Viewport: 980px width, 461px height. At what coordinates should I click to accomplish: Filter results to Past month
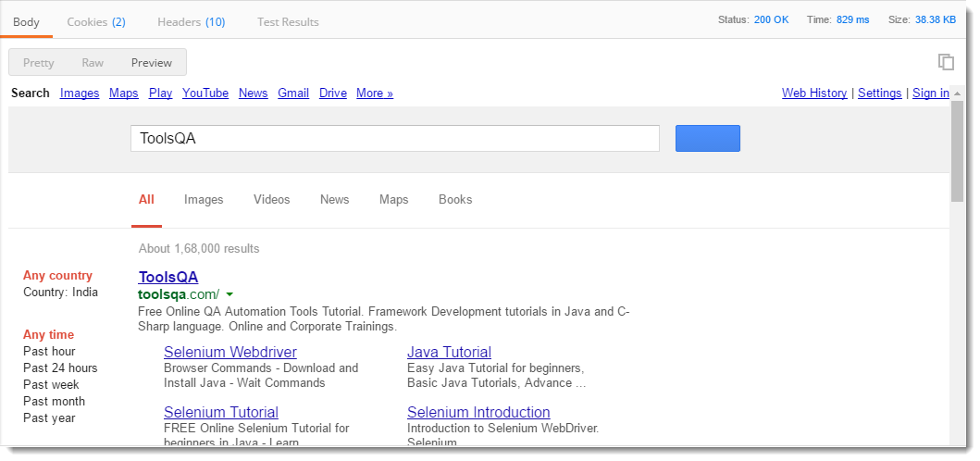(55, 402)
